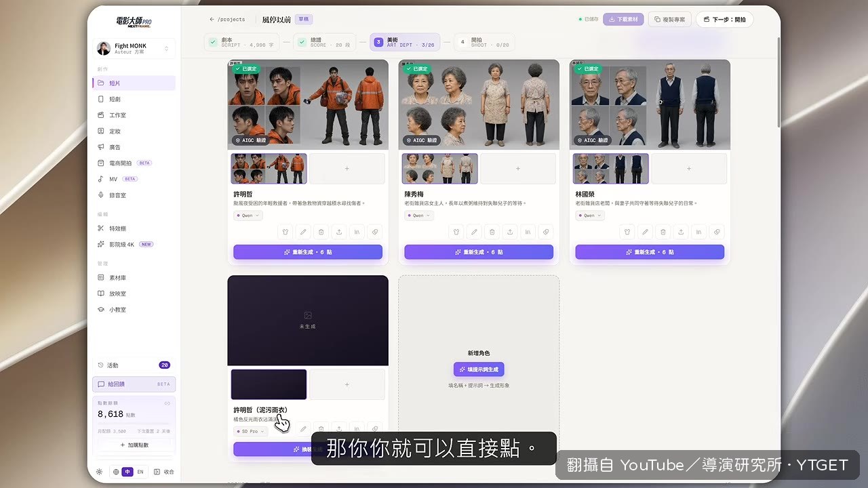This screenshot has height=488, width=868.
Task: Click the upload icon on 許明哲 card
Action: [x=339, y=232]
